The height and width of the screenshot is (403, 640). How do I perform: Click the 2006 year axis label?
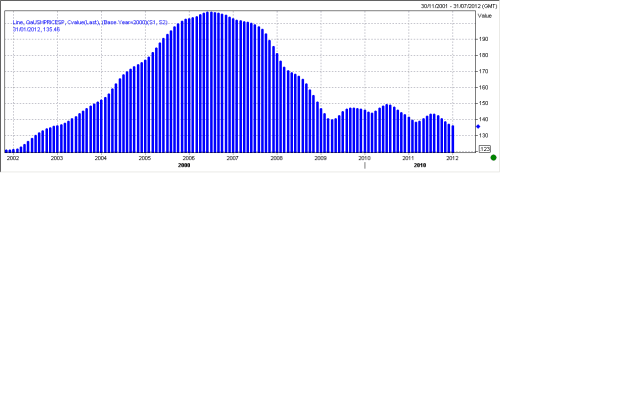coord(188,158)
